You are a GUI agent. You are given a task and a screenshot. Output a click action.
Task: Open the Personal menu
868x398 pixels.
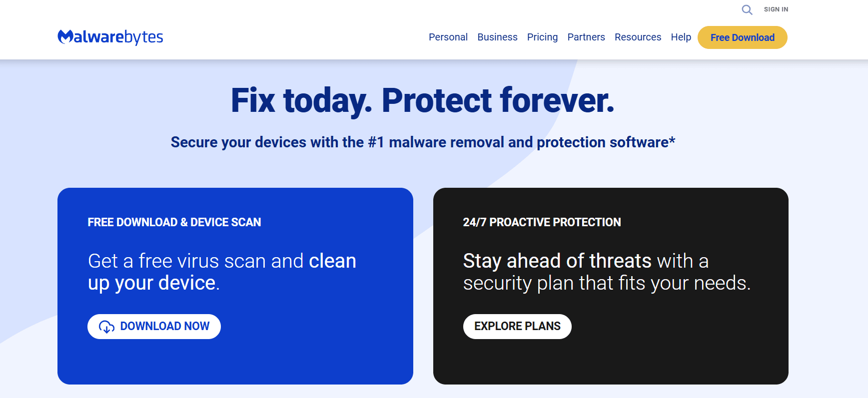click(x=448, y=37)
